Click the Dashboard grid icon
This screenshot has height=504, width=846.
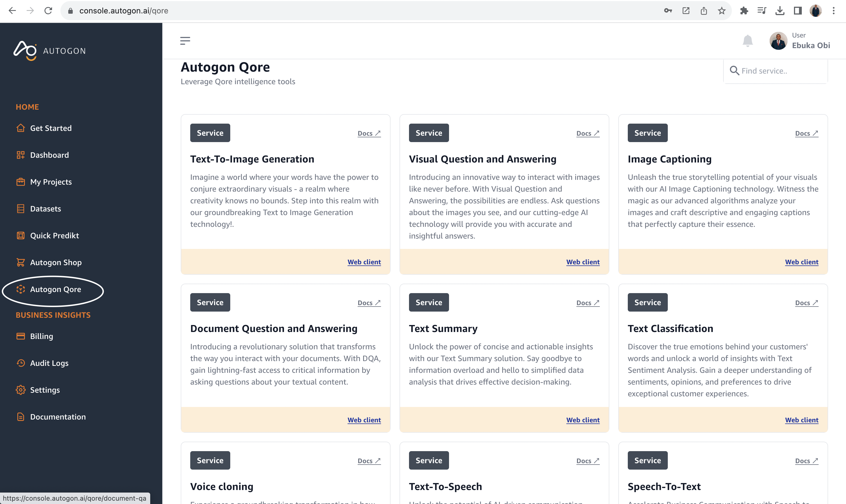[21, 155]
